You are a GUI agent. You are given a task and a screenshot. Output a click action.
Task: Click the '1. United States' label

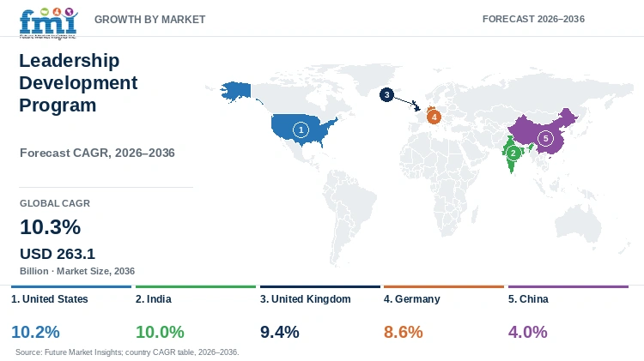click(x=50, y=299)
